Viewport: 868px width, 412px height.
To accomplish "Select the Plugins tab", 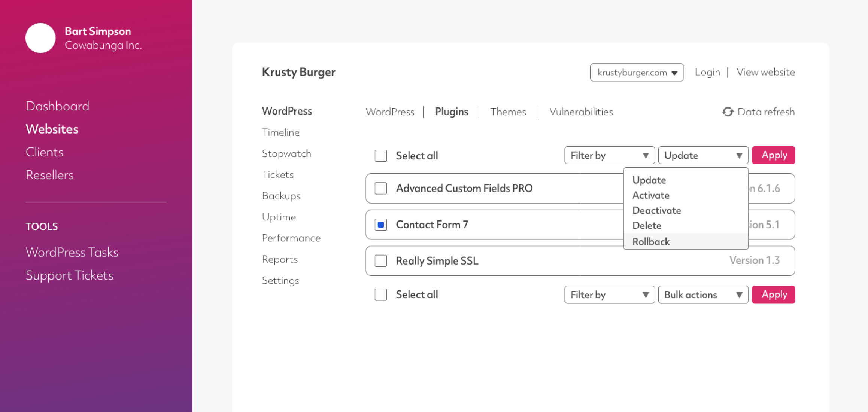I will [x=452, y=112].
